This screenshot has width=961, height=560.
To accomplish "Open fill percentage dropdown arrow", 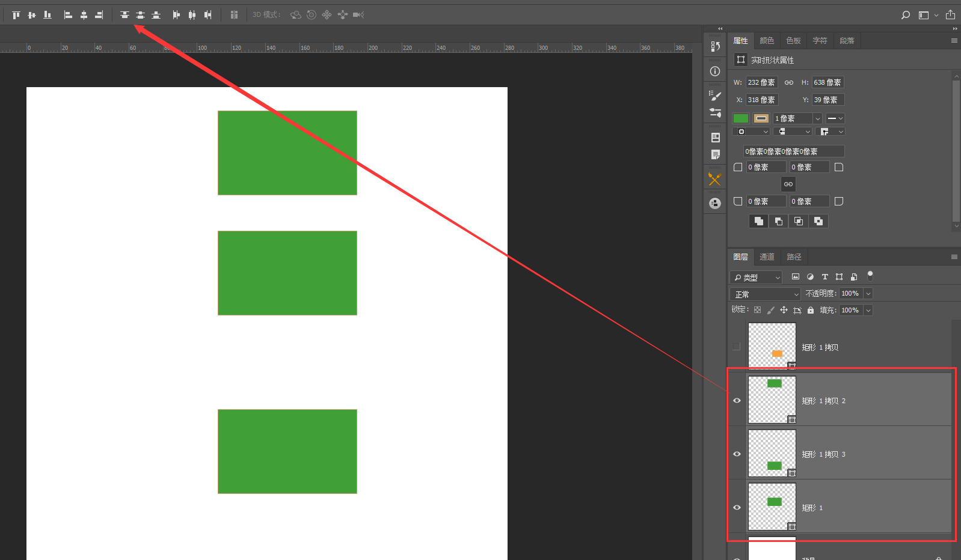I will (x=868, y=310).
